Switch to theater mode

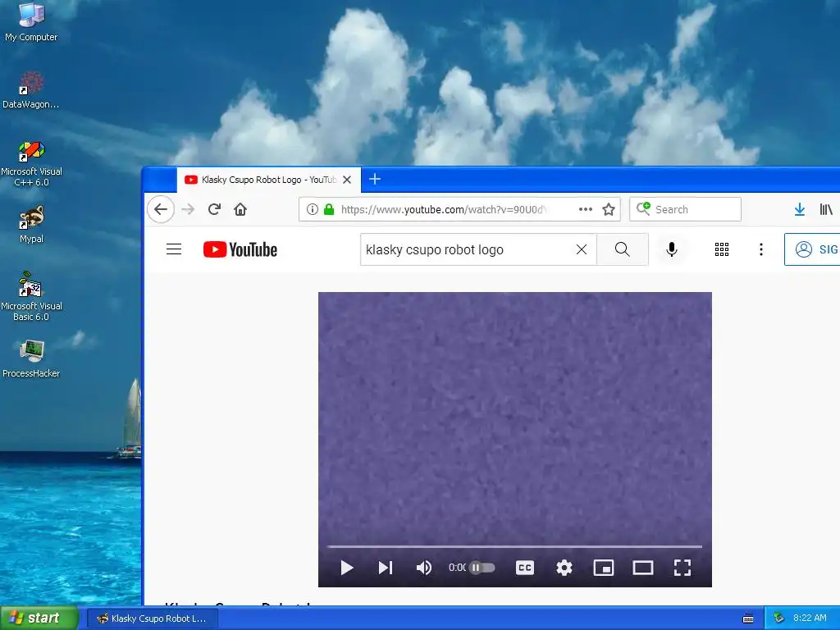coord(643,568)
